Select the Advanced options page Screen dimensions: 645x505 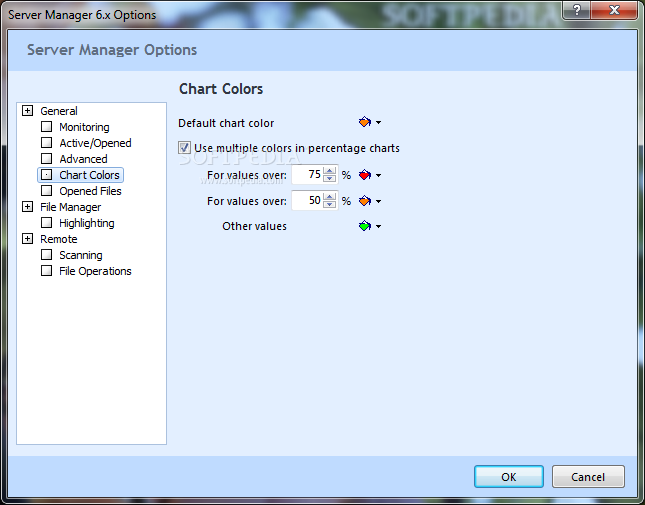click(83, 159)
